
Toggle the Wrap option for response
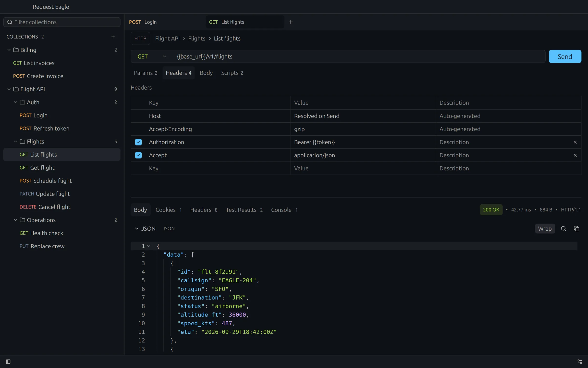click(x=545, y=229)
